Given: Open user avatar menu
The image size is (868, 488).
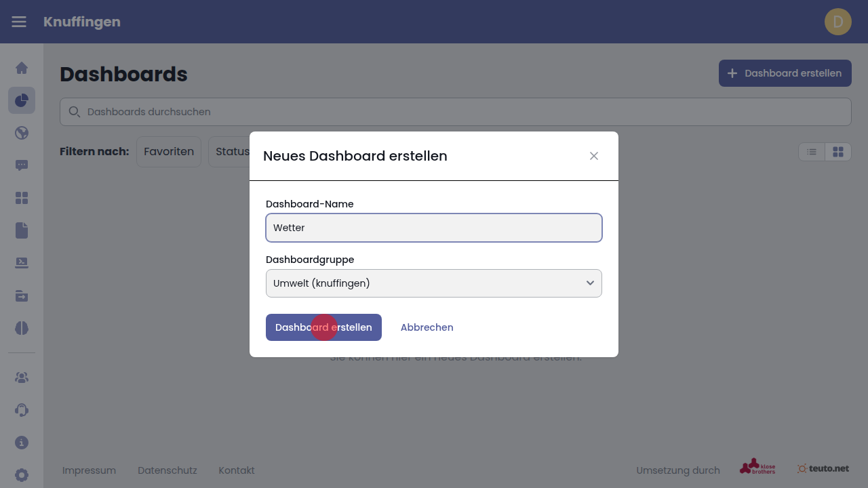Looking at the screenshot, I should (x=837, y=22).
